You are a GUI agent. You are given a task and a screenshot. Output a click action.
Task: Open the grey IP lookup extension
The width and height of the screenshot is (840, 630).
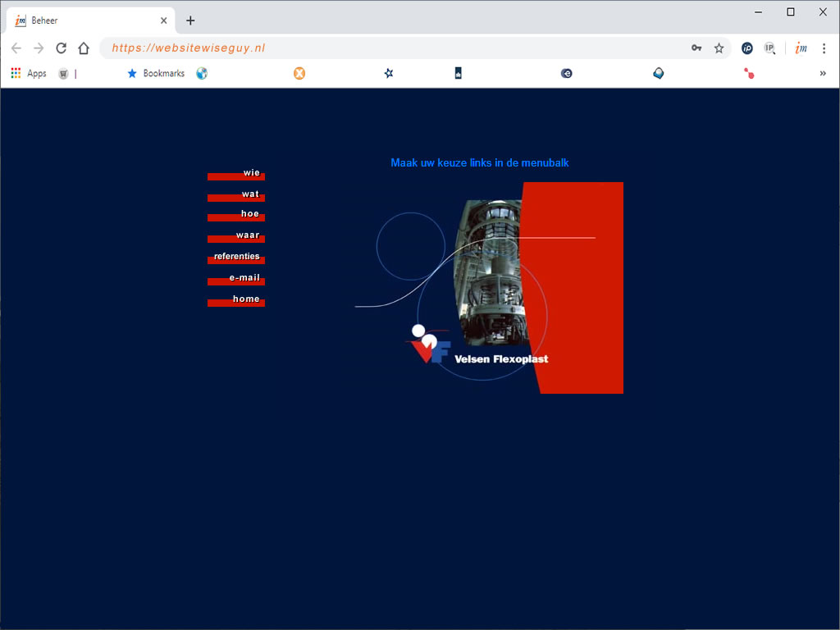pos(769,48)
